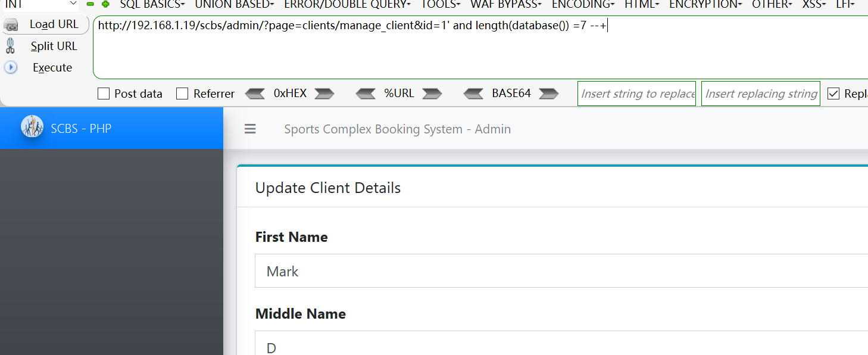Click the left arrow before 0xHEX
Screen dimensions: 868x355
(x=255, y=94)
